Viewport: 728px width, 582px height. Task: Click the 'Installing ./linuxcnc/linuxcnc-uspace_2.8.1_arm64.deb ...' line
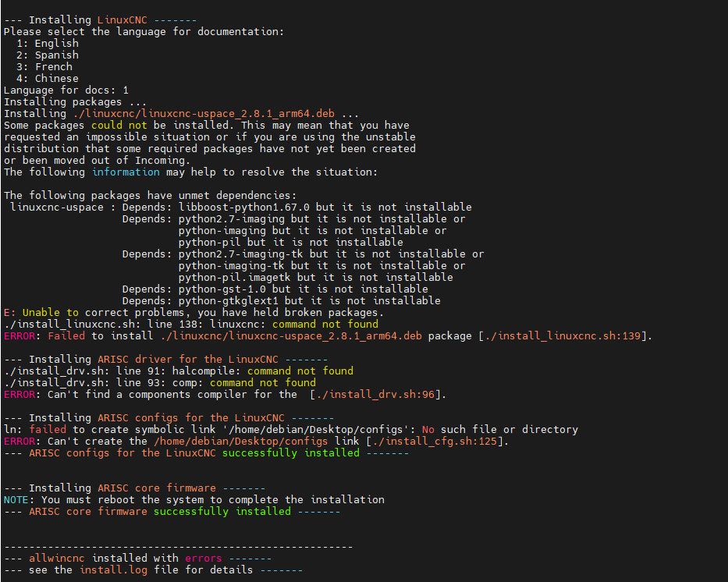(182, 113)
